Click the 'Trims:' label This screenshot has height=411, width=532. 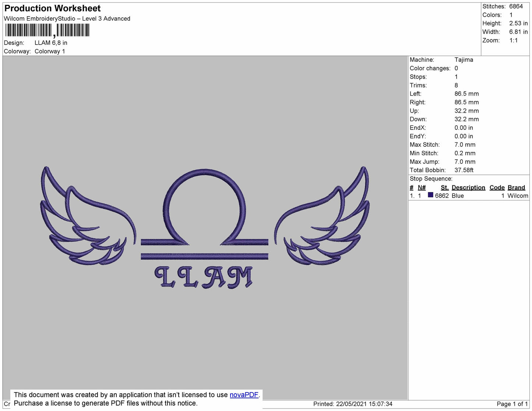click(418, 85)
